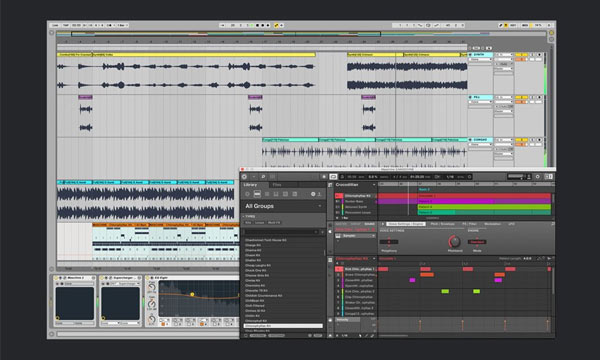Click the MIDI map button in Ableton
The image size is (600, 360).
coord(525,25)
